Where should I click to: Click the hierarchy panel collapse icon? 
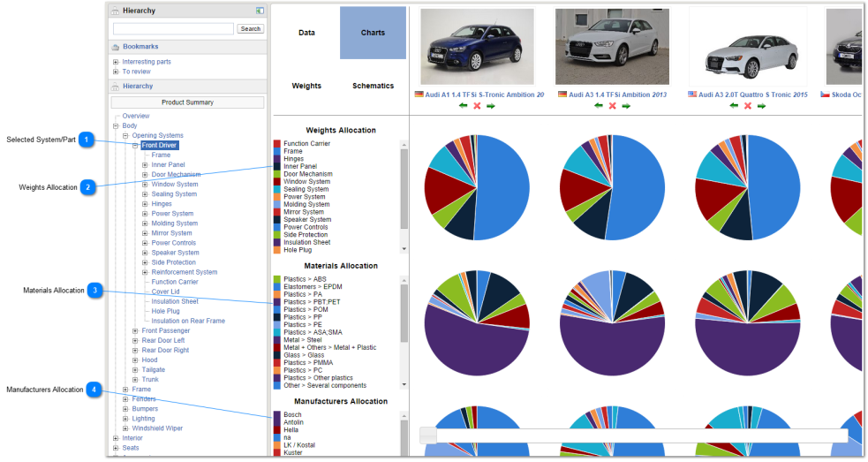point(260,11)
